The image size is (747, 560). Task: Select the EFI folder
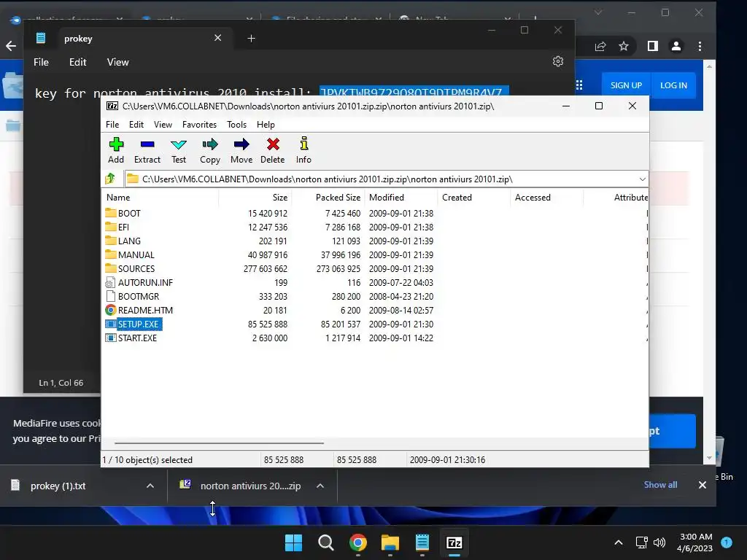(x=123, y=227)
